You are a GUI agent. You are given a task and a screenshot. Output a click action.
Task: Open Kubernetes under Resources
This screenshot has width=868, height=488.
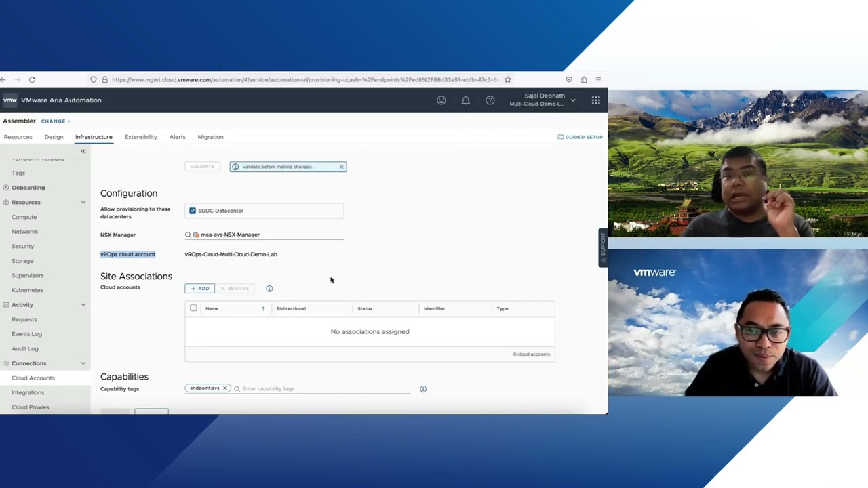[x=27, y=290]
